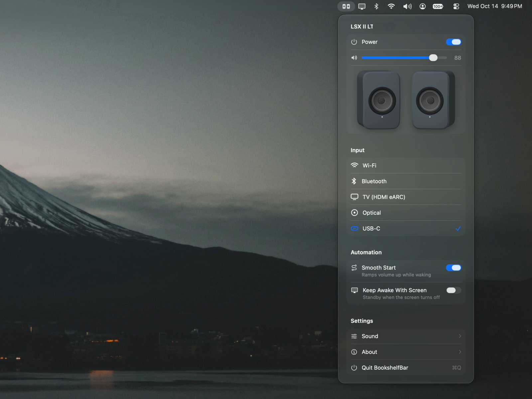
Task: Click the left speaker image
Action: [379, 100]
